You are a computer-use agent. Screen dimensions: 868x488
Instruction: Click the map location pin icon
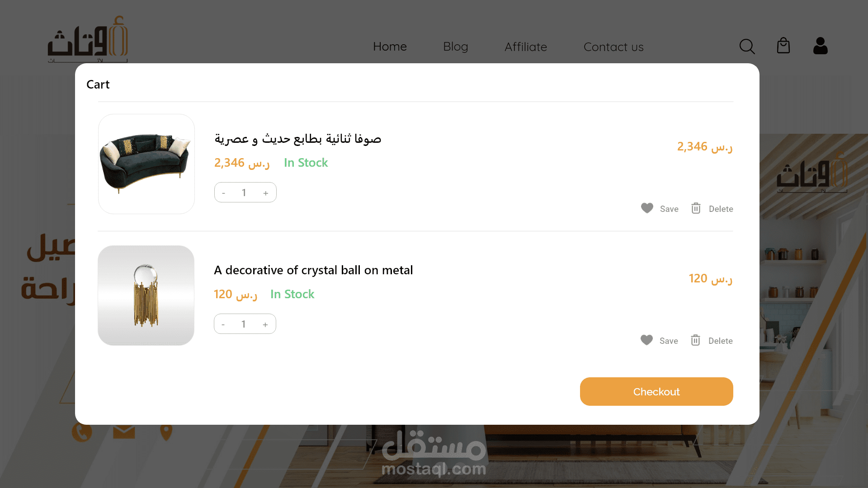(x=166, y=432)
